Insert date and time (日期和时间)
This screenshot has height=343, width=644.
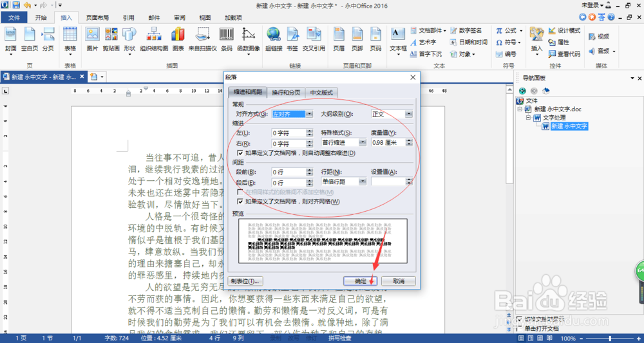[469, 42]
